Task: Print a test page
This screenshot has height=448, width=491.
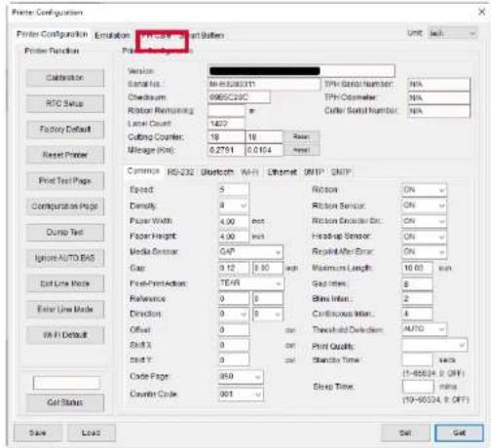Action: (x=65, y=181)
